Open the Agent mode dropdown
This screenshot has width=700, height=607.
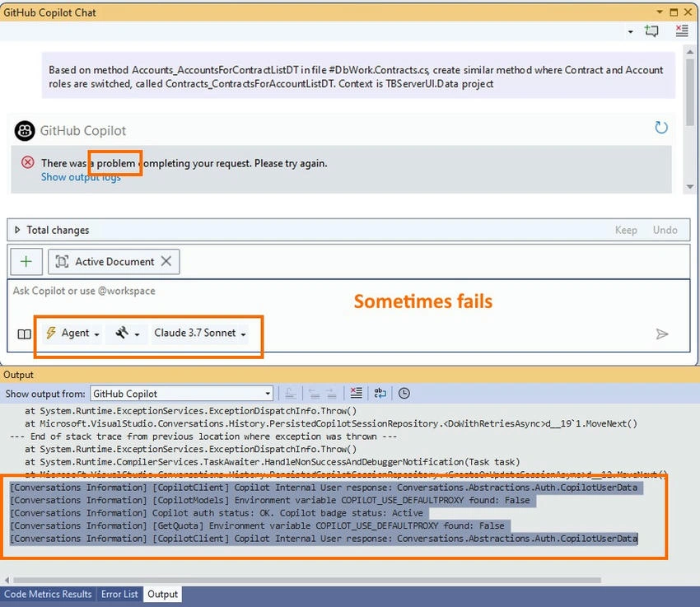pos(72,333)
